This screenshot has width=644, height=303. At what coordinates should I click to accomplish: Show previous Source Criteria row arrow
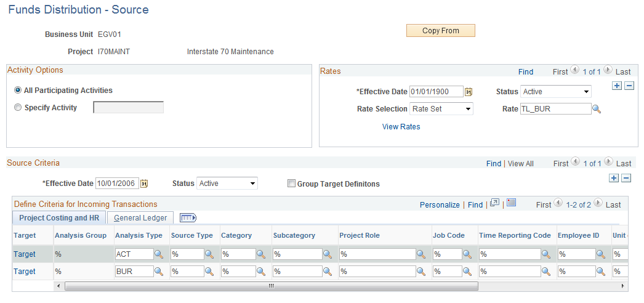[575, 162]
